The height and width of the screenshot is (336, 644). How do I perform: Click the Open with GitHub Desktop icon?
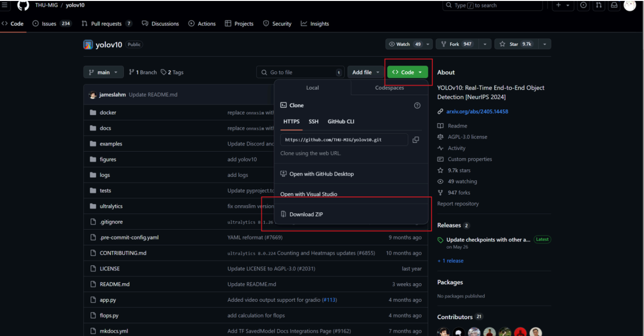[x=283, y=174]
